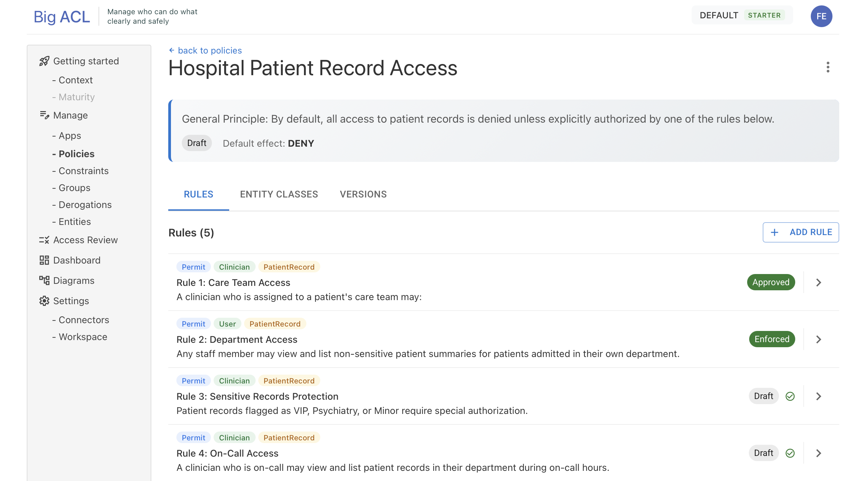
Task: Click the Dashboard grid icon
Action: [44, 260]
